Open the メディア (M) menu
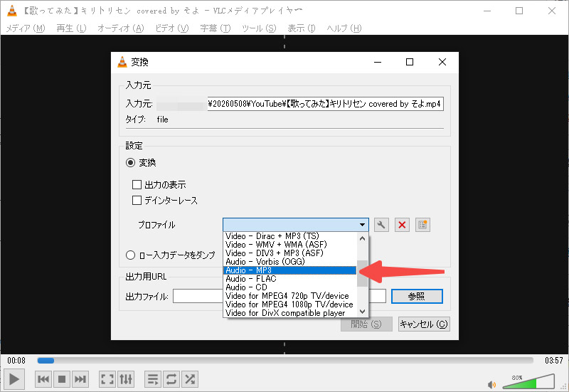 click(26, 28)
